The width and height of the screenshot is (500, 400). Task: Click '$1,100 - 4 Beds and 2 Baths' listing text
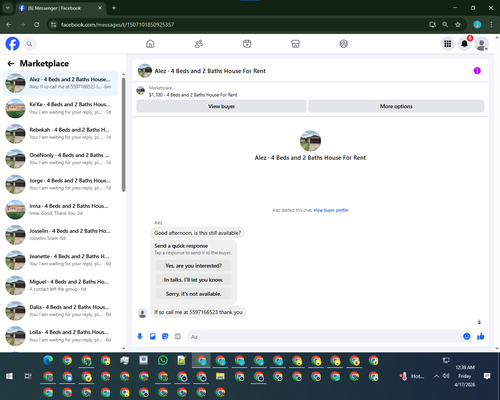click(193, 95)
